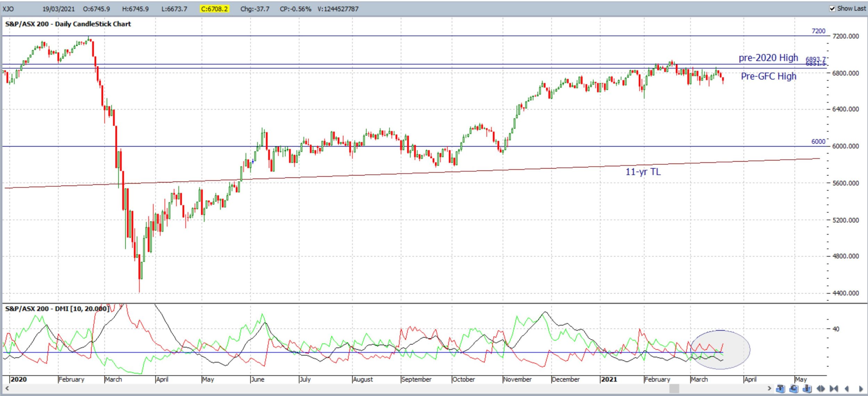Click the '11-yr TL' trendline label
The height and width of the screenshot is (396, 868).
tap(643, 172)
